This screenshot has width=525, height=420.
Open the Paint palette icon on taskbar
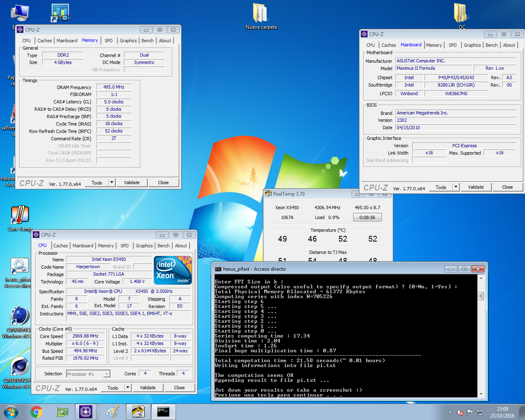112,412
